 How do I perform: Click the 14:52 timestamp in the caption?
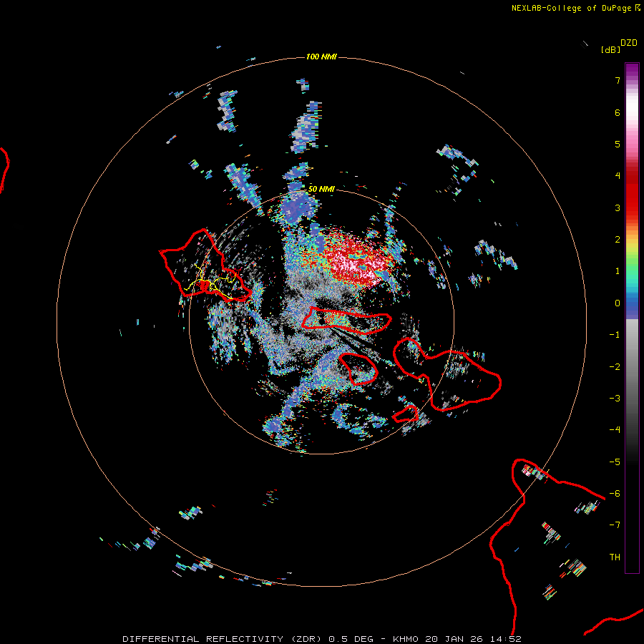(504, 639)
